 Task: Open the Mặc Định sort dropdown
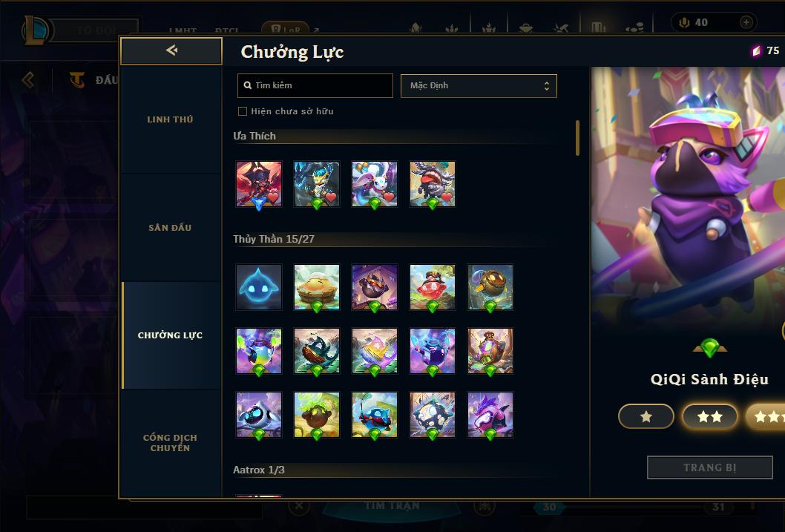pyautogui.click(x=479, y=85)
